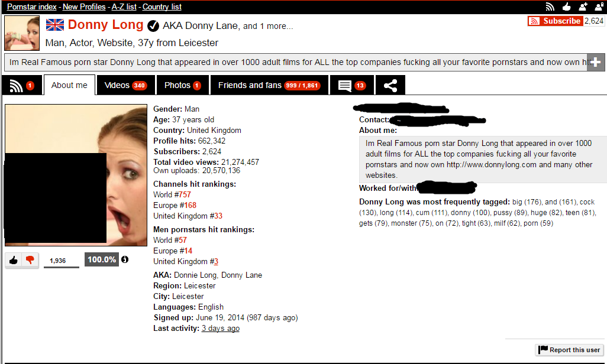Click the share icon tab

coord(390,85)
